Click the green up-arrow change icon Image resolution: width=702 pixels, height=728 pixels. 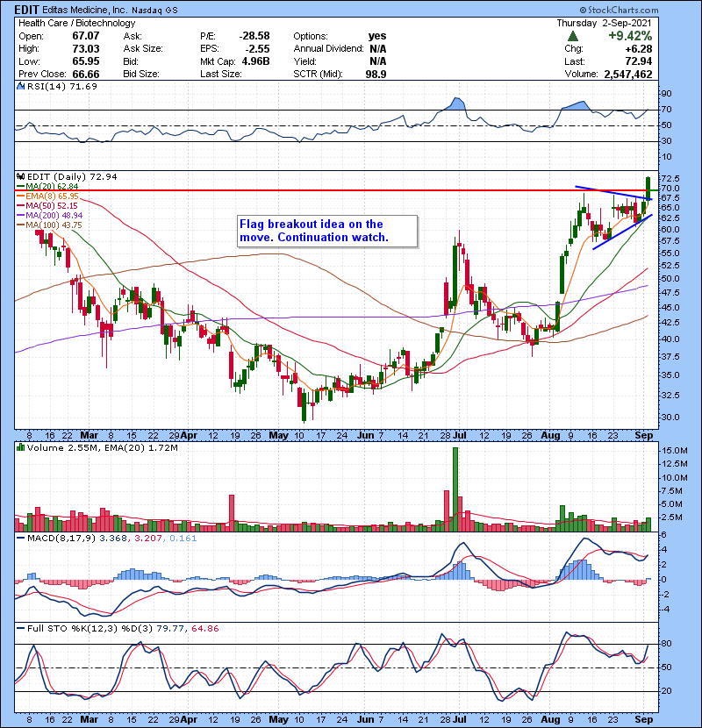coord(573,36)
